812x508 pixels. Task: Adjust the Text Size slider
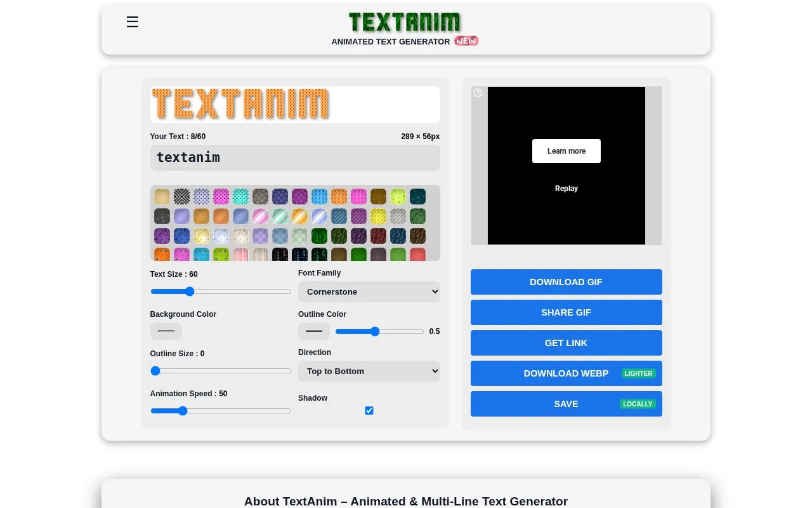(221, 291)
